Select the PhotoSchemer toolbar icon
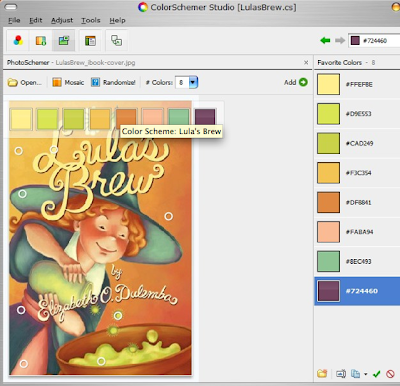 63,41
